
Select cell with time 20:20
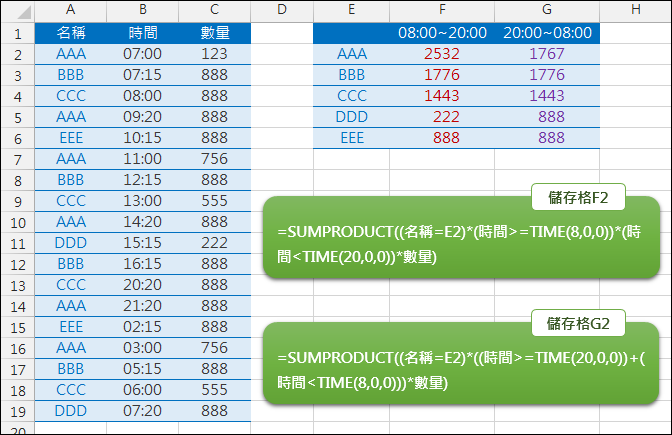(143, 285)
